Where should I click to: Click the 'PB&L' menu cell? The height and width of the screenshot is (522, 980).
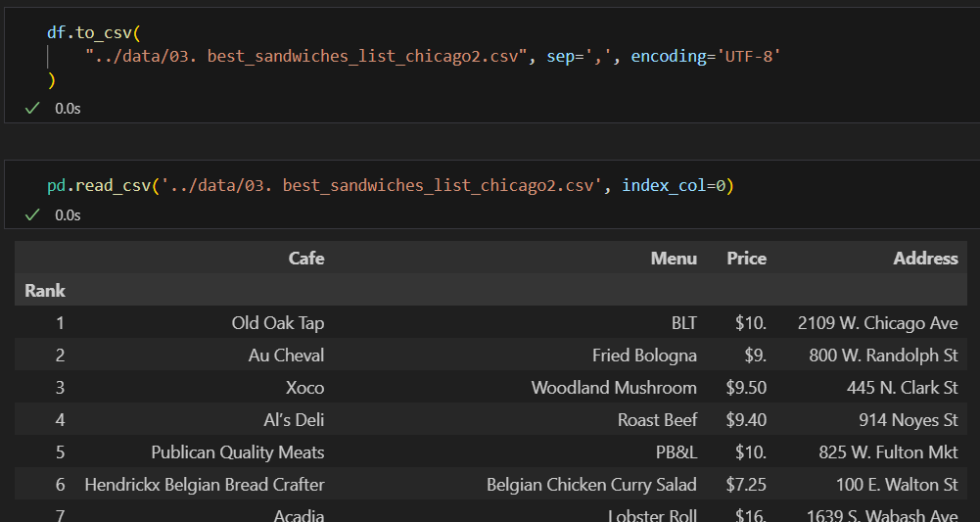point(677,452)
